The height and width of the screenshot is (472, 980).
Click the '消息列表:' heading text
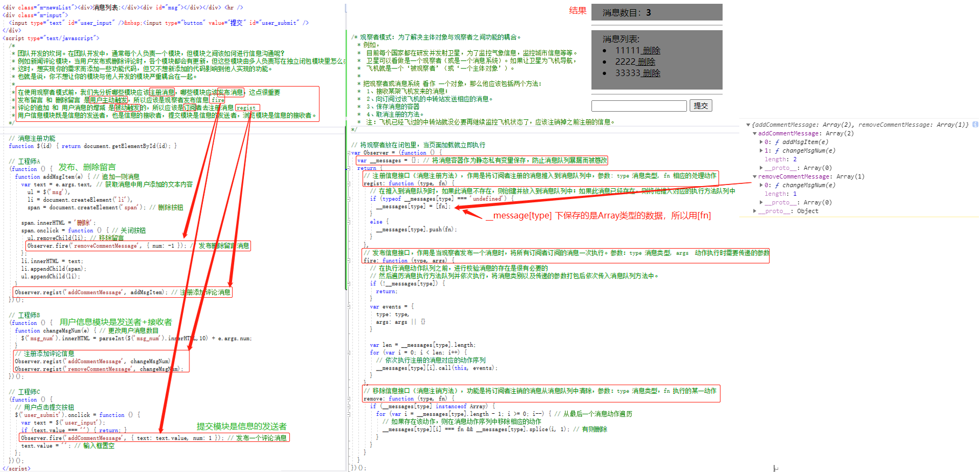621,39
